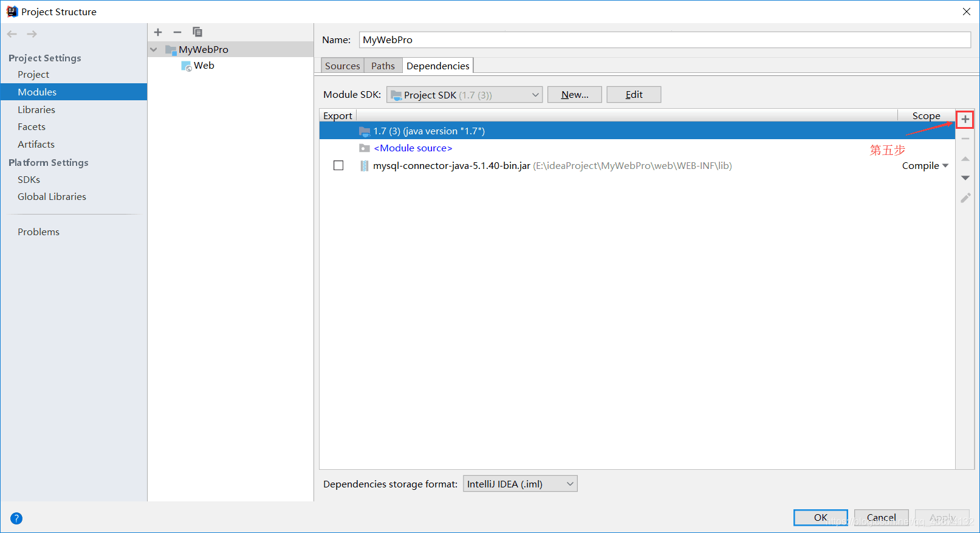Screen dimensions: 980x533
Task: Open SDKs platform settings
Action: [29, 180]
